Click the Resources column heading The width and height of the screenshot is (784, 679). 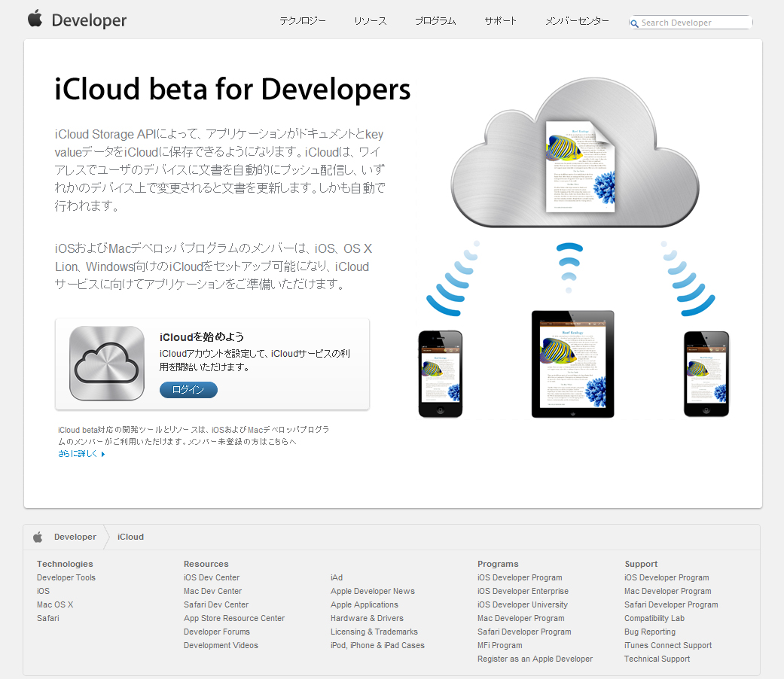point(206,564)
